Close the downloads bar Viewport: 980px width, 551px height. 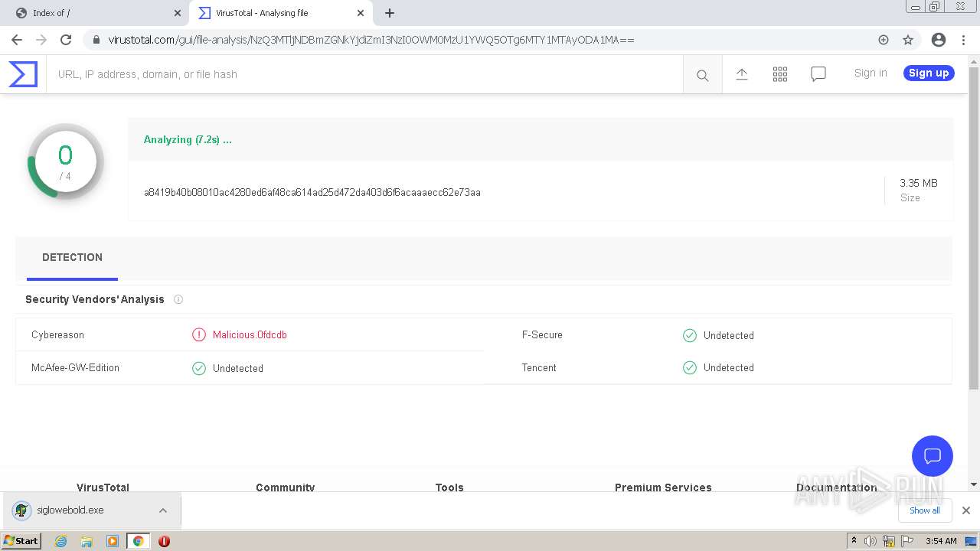click(x=965, y=510)
